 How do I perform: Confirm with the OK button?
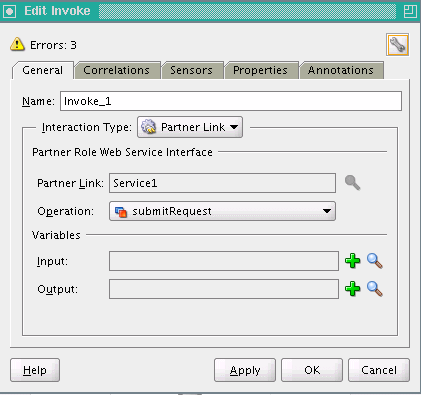312,370
